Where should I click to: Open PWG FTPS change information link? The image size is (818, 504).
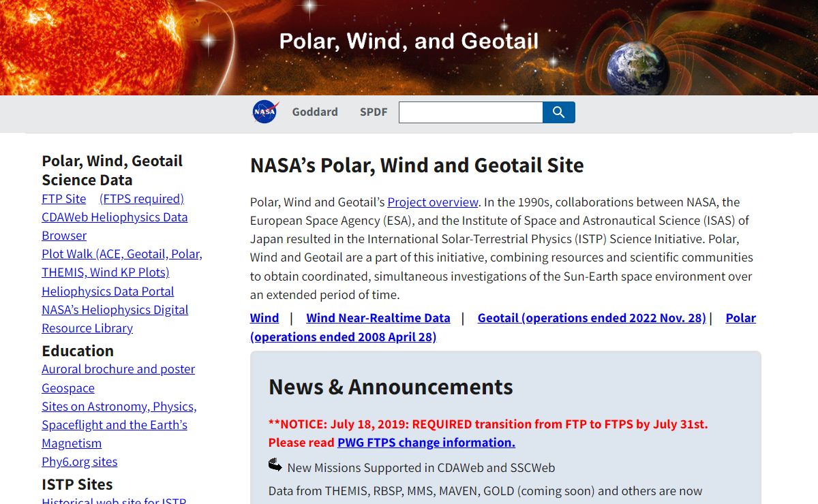click(x=426, y=443)
